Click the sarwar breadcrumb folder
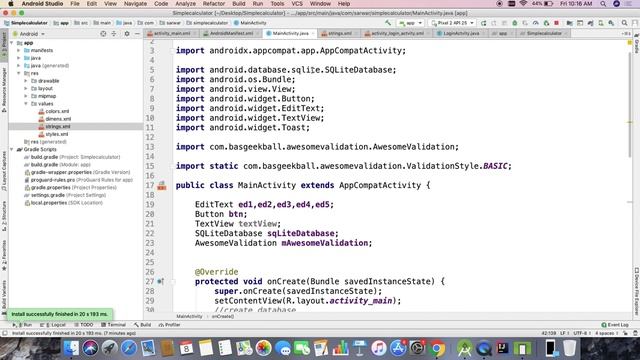Image resolution: width=640 pixels, height=360 pixels. [171, 23]
